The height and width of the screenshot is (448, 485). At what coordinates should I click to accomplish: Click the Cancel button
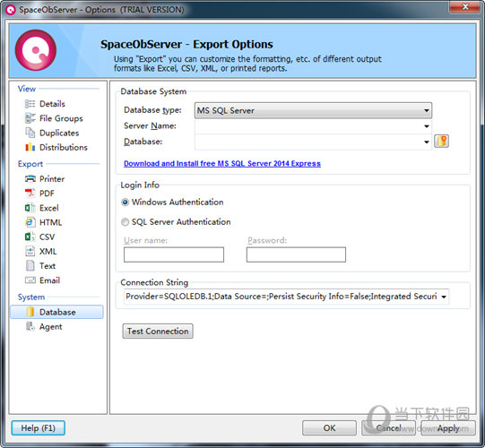388,428
